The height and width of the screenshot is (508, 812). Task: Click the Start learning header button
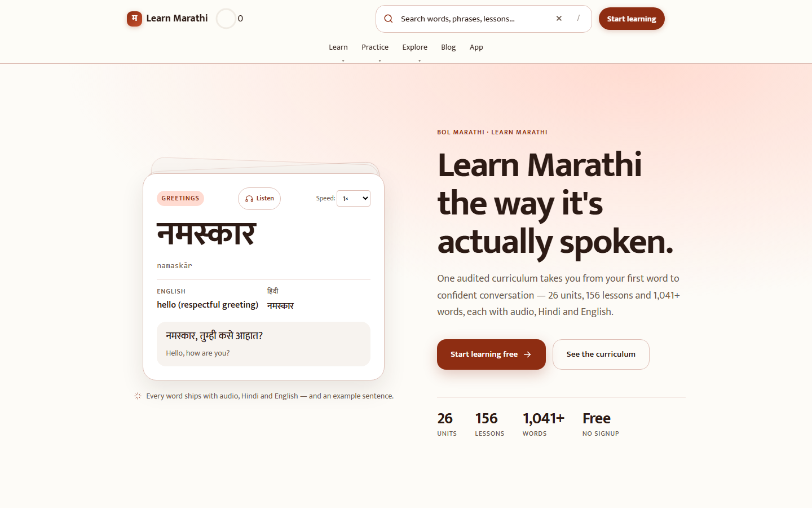point(632,19)
